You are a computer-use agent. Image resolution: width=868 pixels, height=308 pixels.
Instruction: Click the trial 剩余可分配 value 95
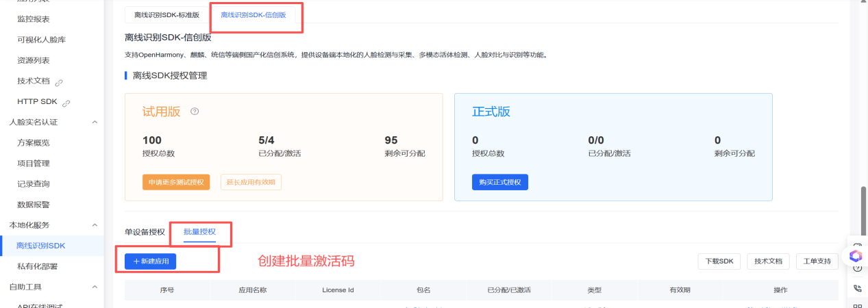click(x=391, y=140)
